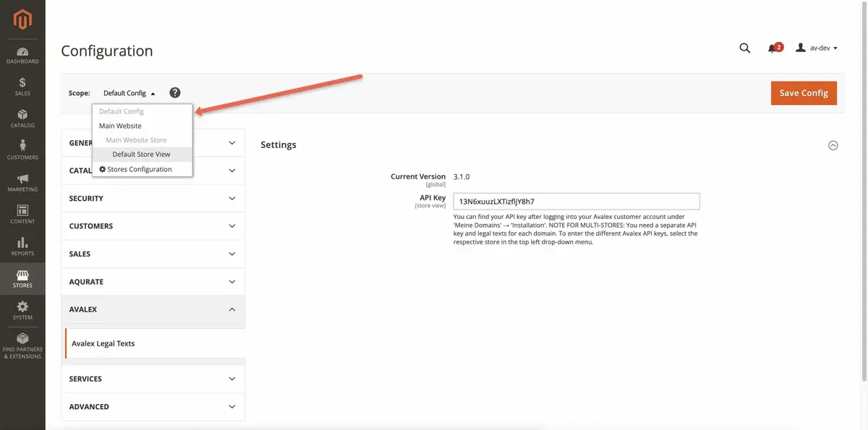The image size is (868, 430).
Task: Open the notifications bell icon
Action: coord(773,48)
